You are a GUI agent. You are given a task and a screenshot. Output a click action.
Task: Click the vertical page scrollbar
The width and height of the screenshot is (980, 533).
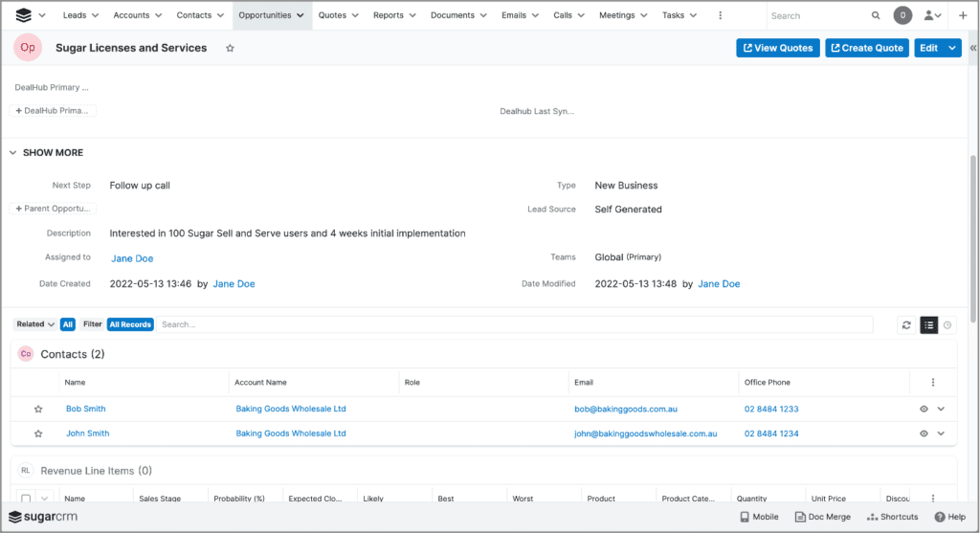(973, 237)
